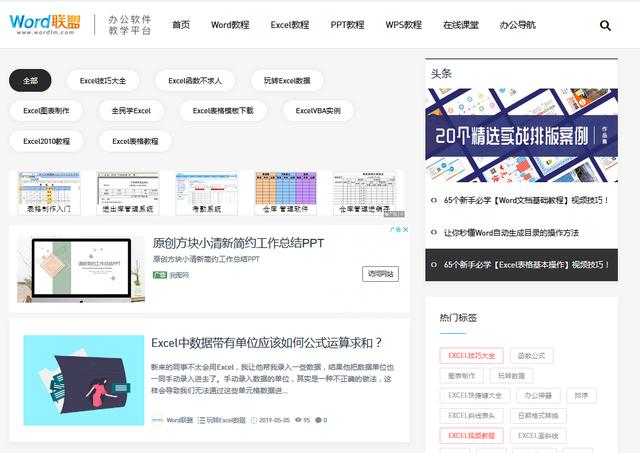640x453 pixels.
Task: Open the 20个精选实战排版案例 banner
Action: (521, 135)
